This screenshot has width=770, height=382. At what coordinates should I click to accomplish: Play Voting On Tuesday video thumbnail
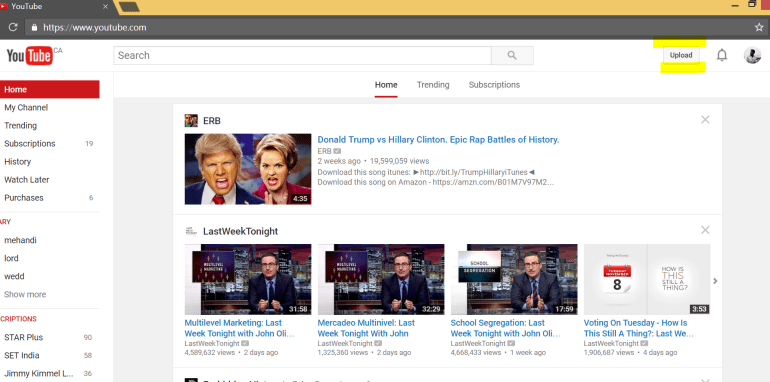[x=647, y=279]
